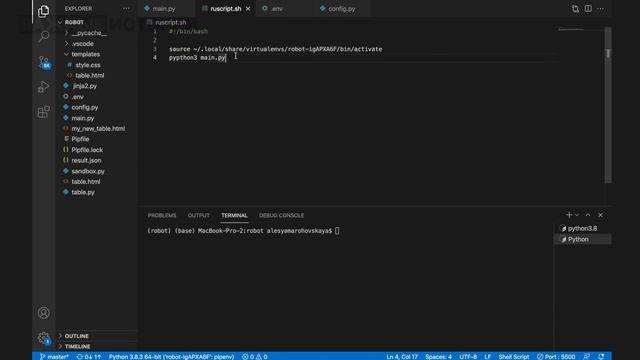The width and height of the screenshot is (640, 360).
Task: Click ruscript.sh in the breadcrumb
Action: click(x=171, y=22)
